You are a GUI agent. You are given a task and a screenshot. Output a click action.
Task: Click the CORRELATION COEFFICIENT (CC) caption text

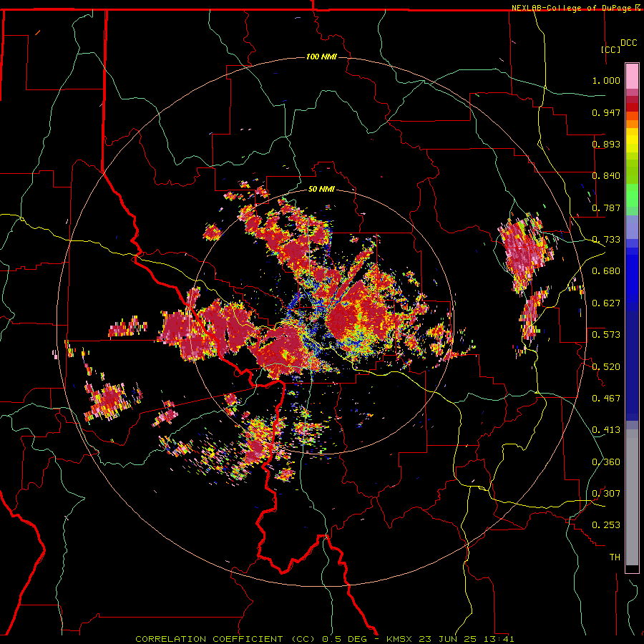225,639
